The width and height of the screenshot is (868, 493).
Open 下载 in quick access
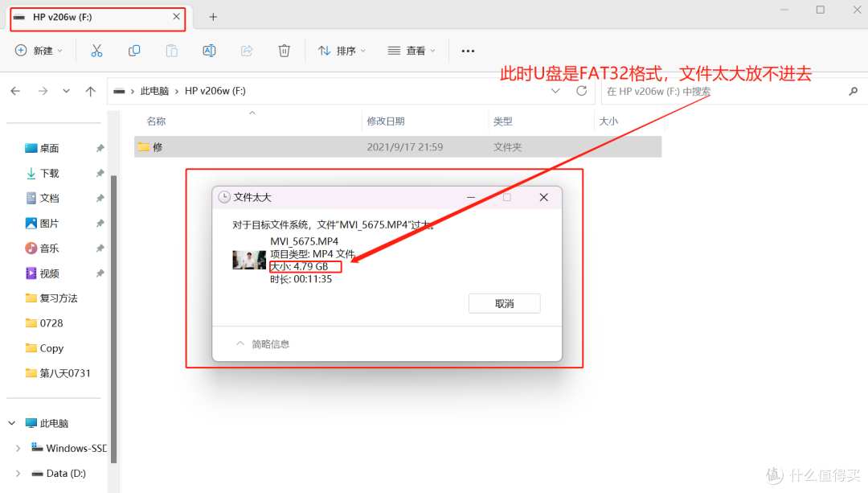pyautogui.click(x=42, y=174)
